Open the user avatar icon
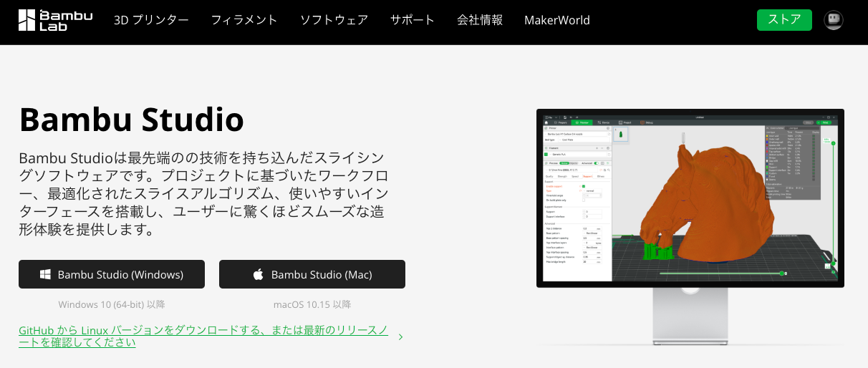 pyautogui.click(x=834, y=20)
